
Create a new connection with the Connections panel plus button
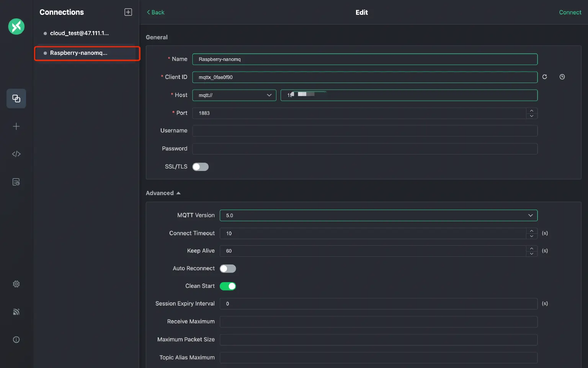click(x=128, y=12)
